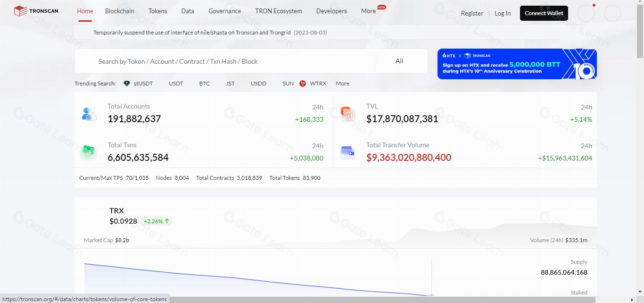
Task: Expand the All search filter dropdown
Action: pos(399,61)
